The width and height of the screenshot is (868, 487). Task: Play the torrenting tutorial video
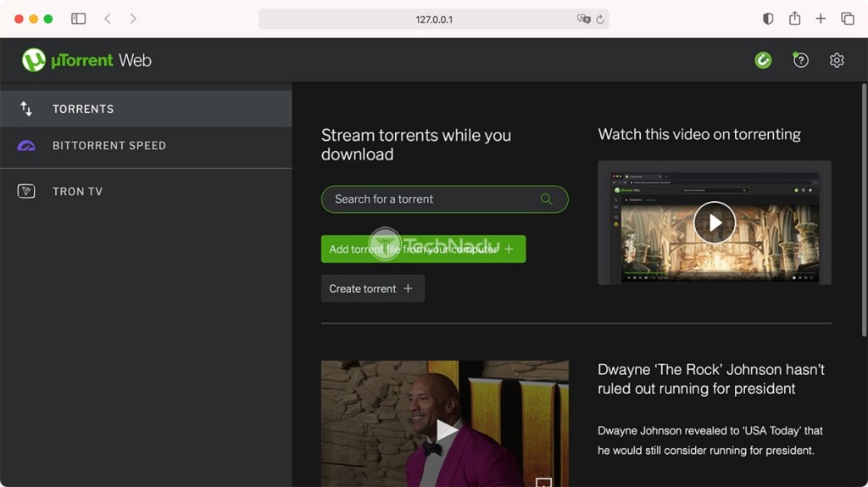click(x=715, y=223)
